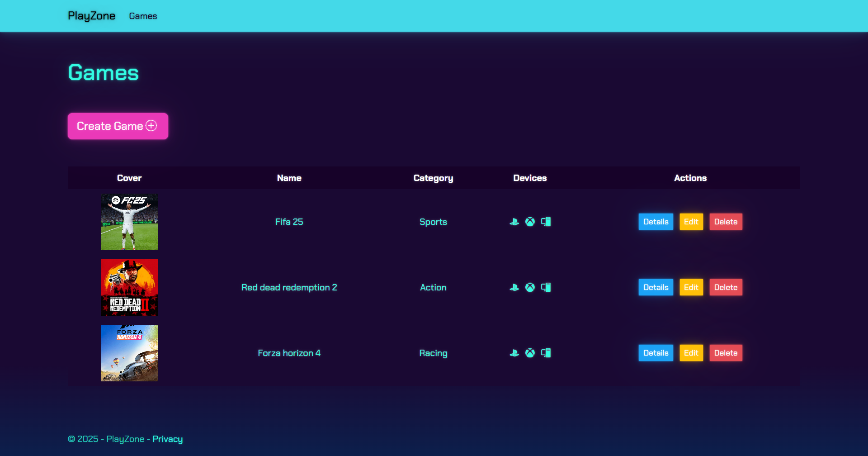The width and height of the screenshot is (868, 456).
Task: Open Details for Fifa 25
Action: click(x=656, y=222)
